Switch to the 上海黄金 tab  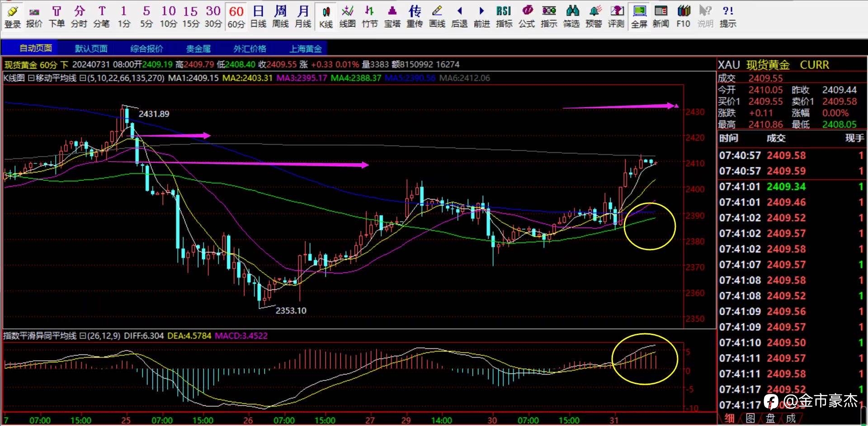tap(306, 48)
